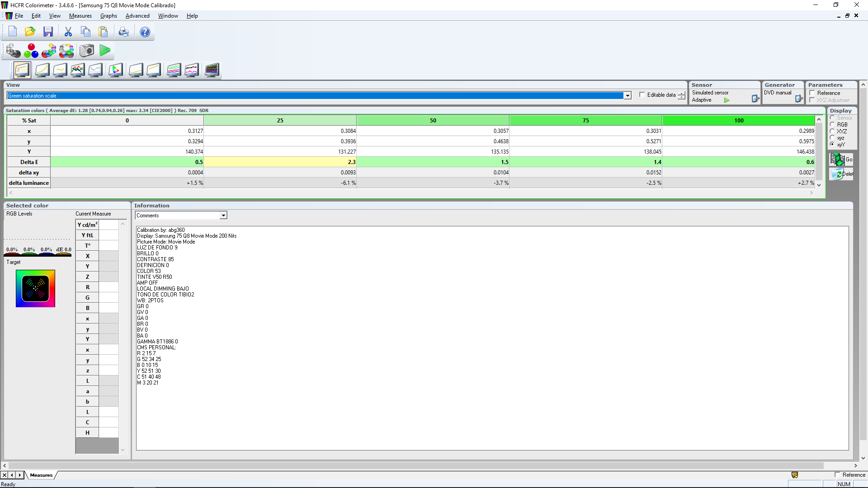Open the Comments information dropdown
The width and height of the screenshot is (868, 488).
pyautogui.click(x=223, y=216)
